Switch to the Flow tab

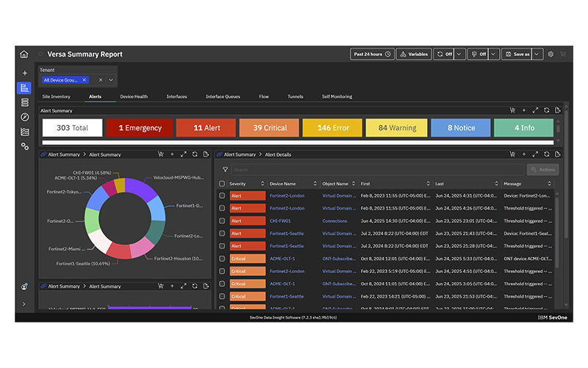(264, 96)
